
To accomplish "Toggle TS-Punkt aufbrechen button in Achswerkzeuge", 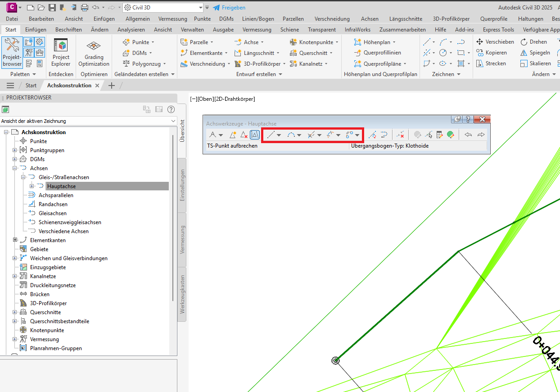I will pos(255,135).
